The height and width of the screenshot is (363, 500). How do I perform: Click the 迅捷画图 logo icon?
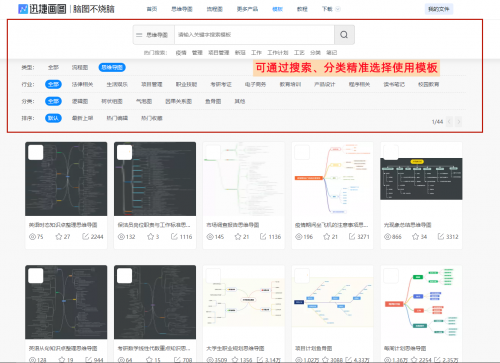click(23, 9)
